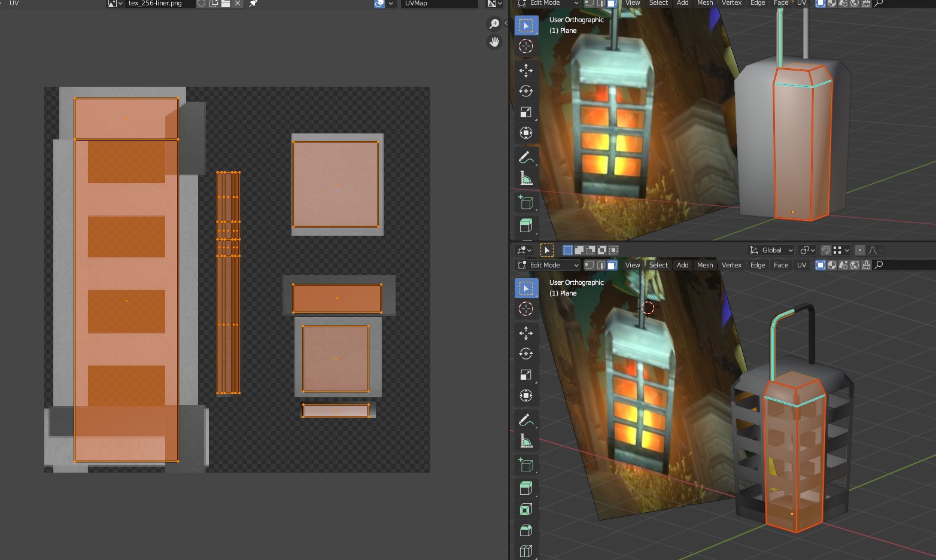The image size is (936, 560).
Task: Toggle proportional editing in lower viewport
Action: point(860,250)
